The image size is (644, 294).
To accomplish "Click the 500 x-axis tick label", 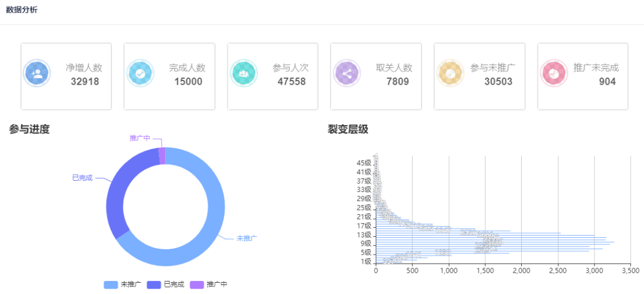I will click(x=412, y=271).
